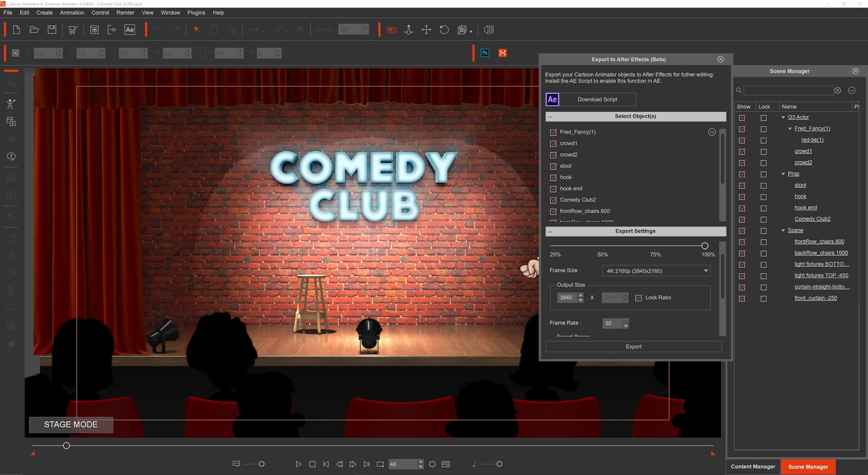Click the Frame Rate input field

612,323
